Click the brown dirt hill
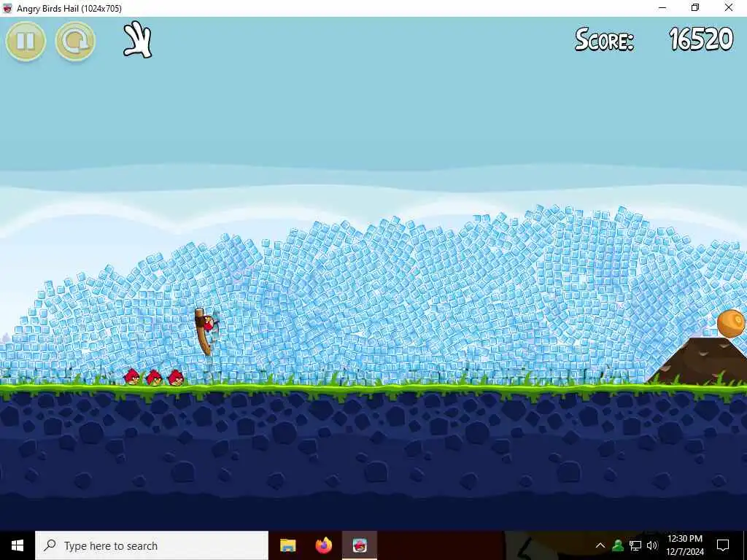Viewport: 747px width, 560px height. coord(700,360)
